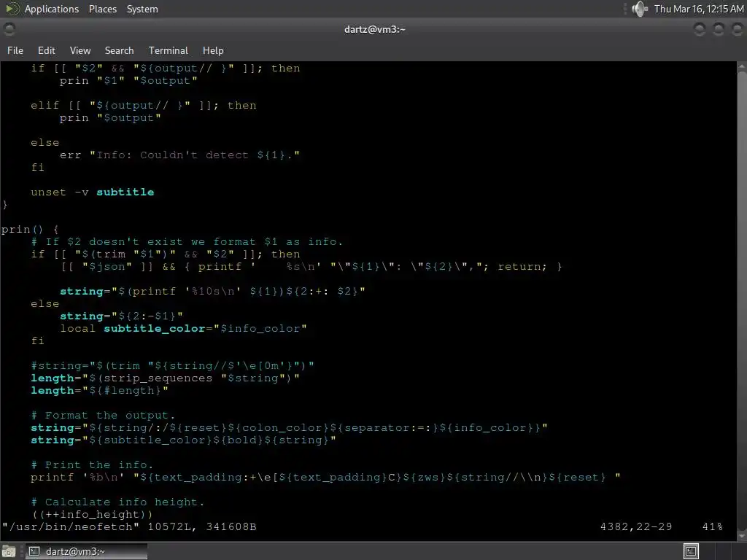Click the terminal icon in the taskbar button
Image resolution: width=747 pixels, height=560 pixels.
(34, 551)
